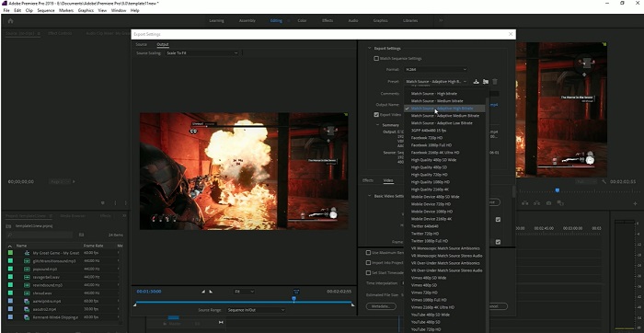Click the Project panel search field
The image size is (644, 333).
40,235
